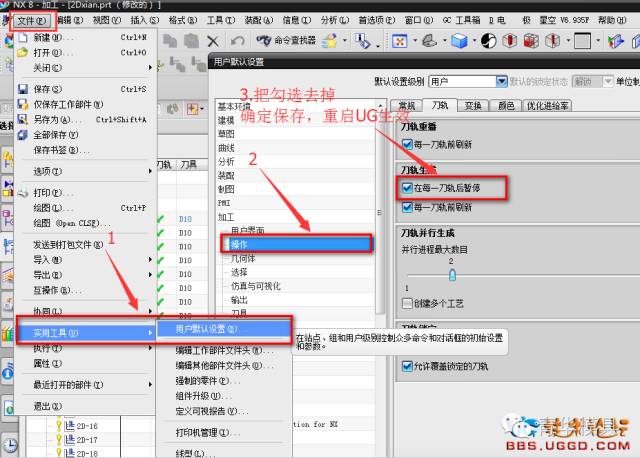Switch to the 刀轨 tab
This screenshot has width=640, height=458.
click(440, 105)
